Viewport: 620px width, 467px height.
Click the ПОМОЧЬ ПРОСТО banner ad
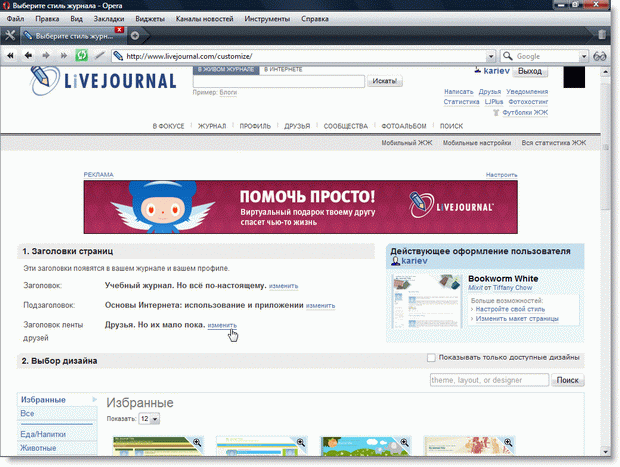tap(301, 207)
